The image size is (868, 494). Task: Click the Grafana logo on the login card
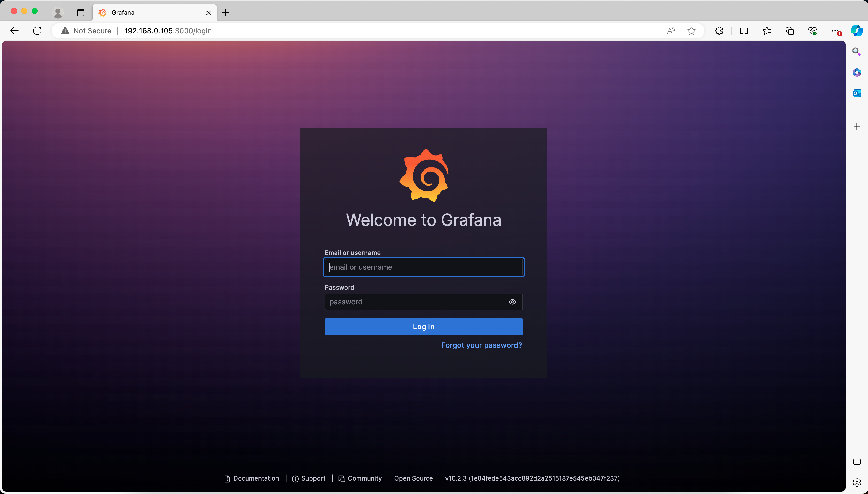(x=424, y=175)
